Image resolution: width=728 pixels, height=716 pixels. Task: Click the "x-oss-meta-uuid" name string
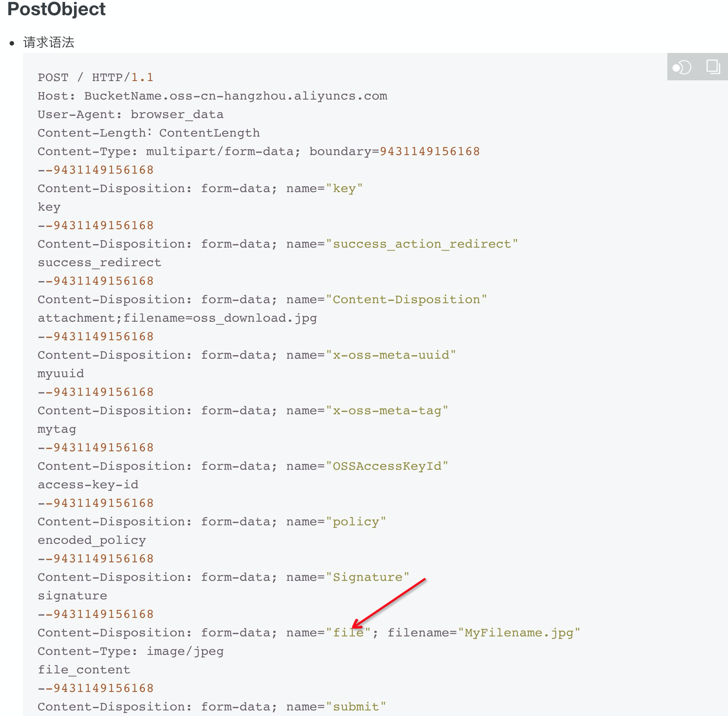click(x=391, y=355)
